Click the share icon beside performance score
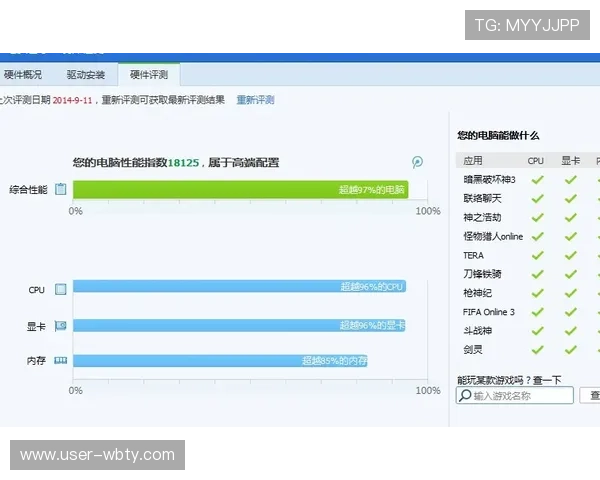This screenshot has height=480, width=600. (x=417, y=162)
